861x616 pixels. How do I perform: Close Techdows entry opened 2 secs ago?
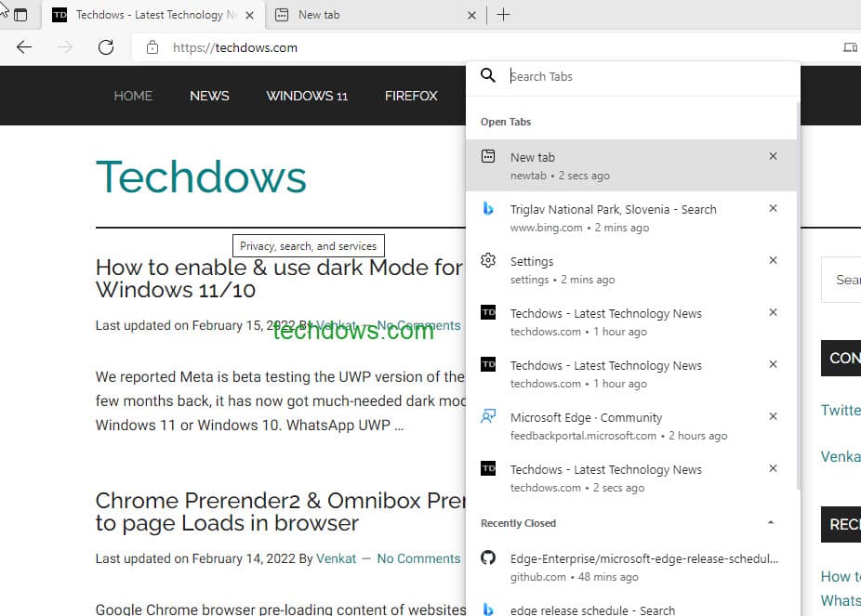pos(773,468)
